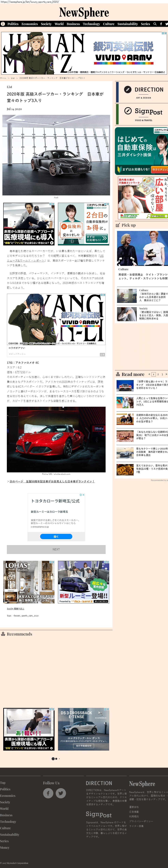The image size is (168, 868).
Task: Click Politics in the footer menu
Action: coord(5,789)
